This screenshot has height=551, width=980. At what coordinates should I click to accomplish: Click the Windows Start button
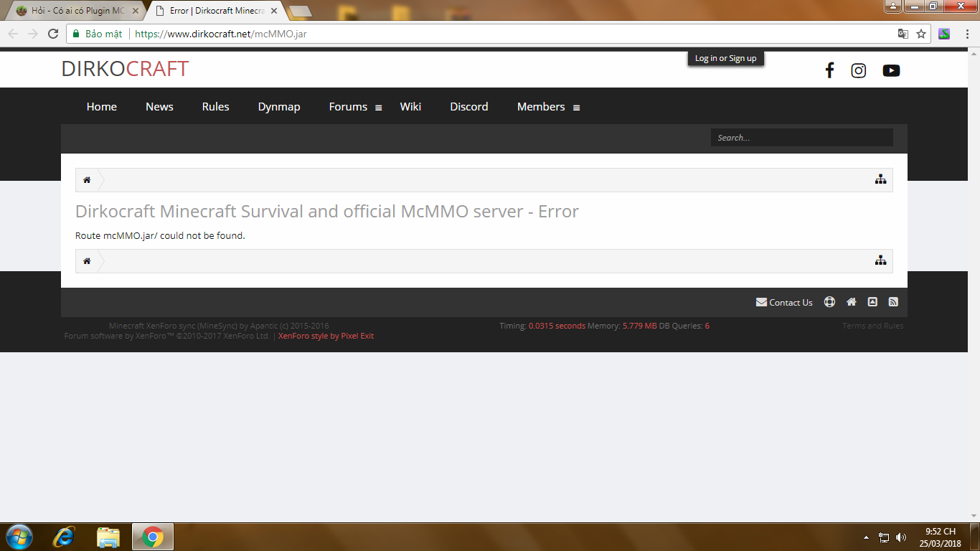pos(18,537)
